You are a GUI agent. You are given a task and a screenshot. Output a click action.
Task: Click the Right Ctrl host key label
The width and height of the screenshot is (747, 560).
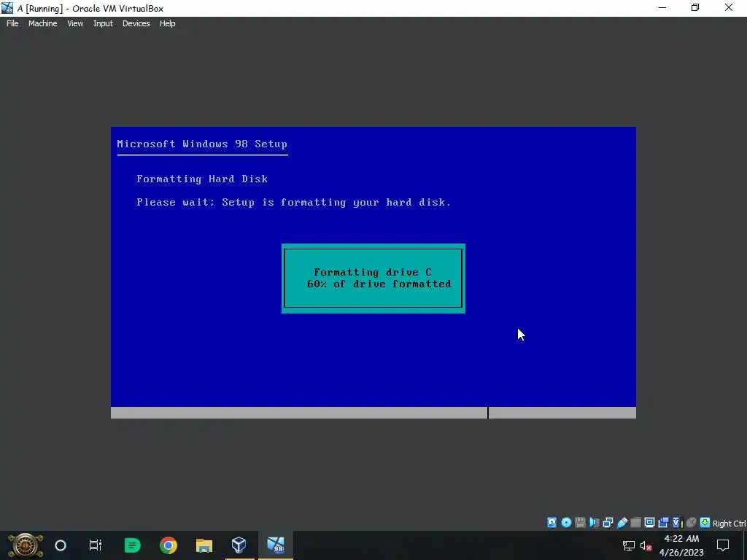click(729, 524)
